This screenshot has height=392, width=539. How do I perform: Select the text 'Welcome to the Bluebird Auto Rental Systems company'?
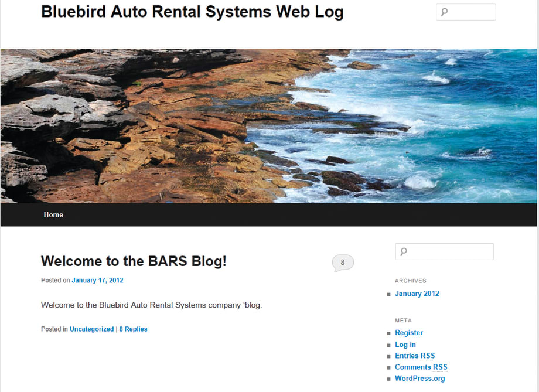point(141,305)
